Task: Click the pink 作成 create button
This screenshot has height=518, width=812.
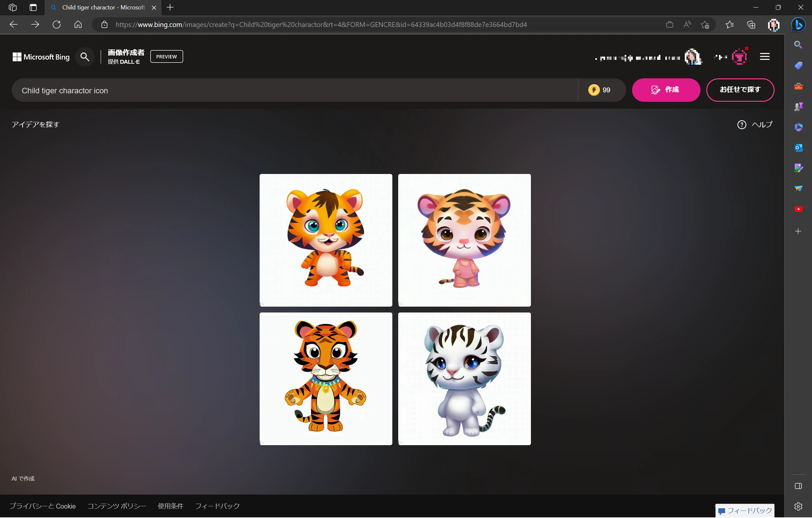Action: coord(666,90)
